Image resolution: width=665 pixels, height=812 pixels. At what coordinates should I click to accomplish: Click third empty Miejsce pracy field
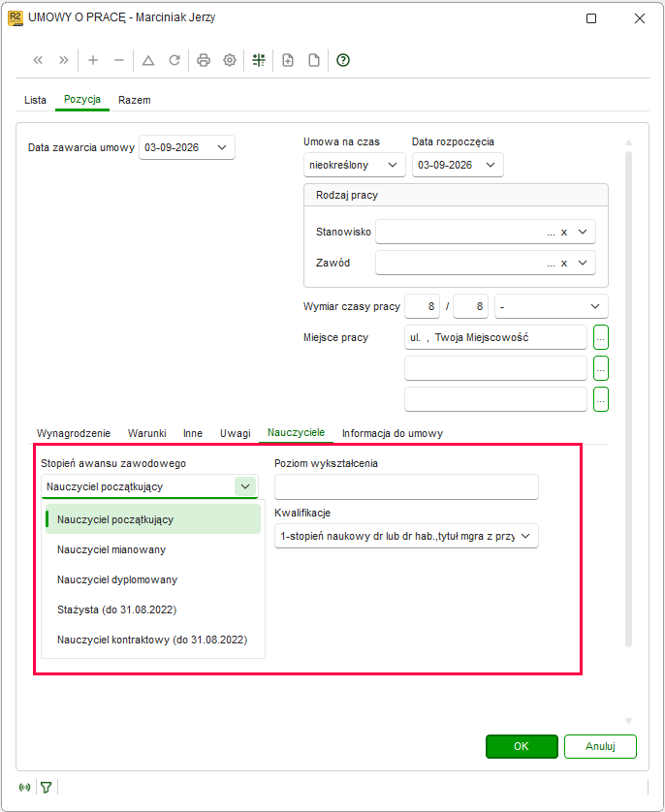point(495,400)
